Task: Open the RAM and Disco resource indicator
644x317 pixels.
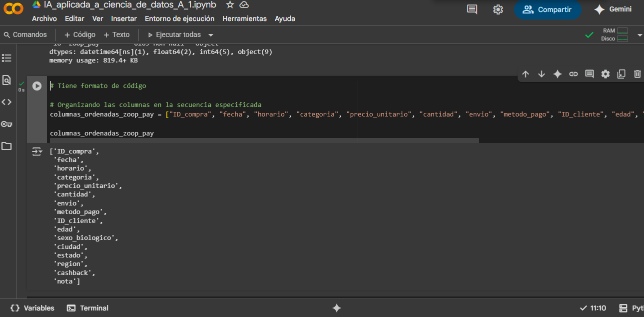Action: point(615,34)
